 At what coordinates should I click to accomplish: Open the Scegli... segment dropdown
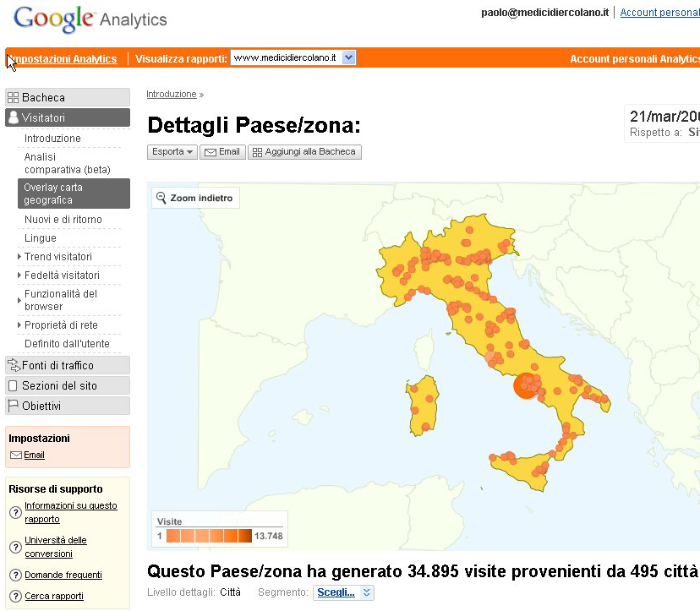(x=343, y=592)
